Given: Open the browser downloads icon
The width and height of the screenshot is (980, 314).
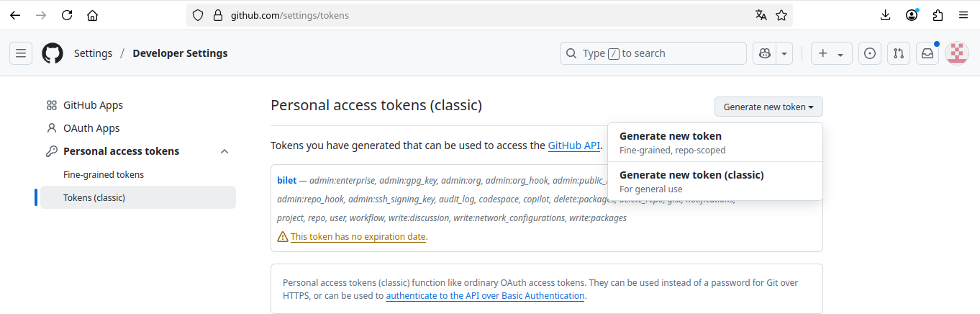Looking at the screenshot, I should pyautogui.click(x=886, y=15).
